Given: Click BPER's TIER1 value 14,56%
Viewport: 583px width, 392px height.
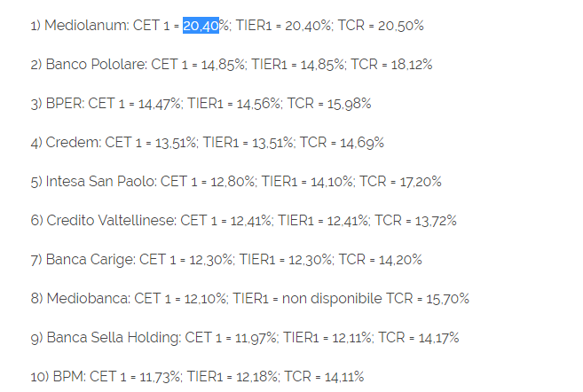Looking at the screenshot, I should [x=252, y=104].
